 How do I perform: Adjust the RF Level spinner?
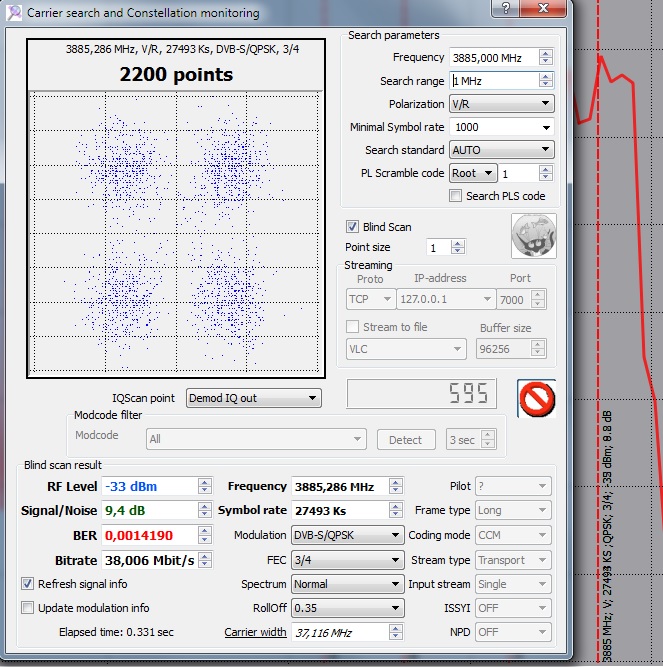205,486
